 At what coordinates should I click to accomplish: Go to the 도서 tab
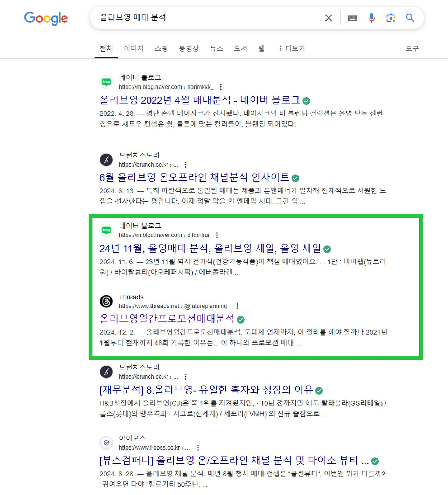240,48
